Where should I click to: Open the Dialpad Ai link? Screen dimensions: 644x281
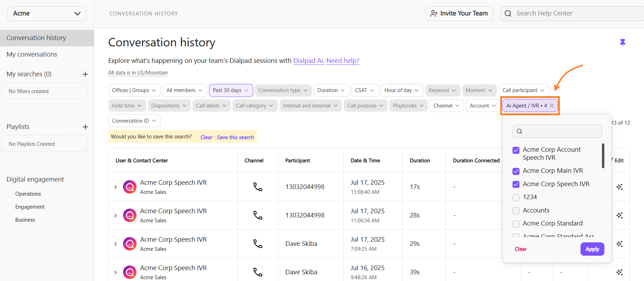pos(309,61)
